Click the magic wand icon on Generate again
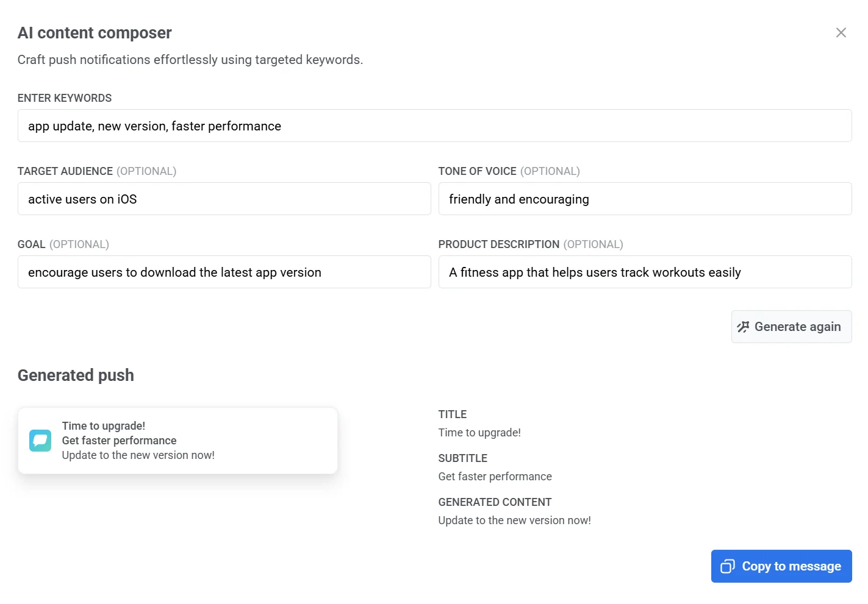868x604 pixels. point(743,327)
